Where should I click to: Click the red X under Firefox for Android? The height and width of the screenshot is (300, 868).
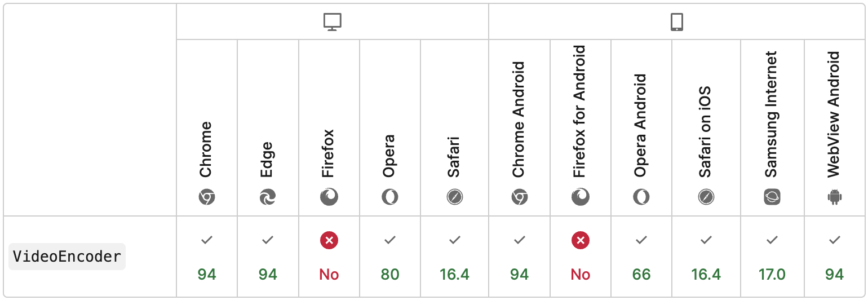tap(581, 241)
